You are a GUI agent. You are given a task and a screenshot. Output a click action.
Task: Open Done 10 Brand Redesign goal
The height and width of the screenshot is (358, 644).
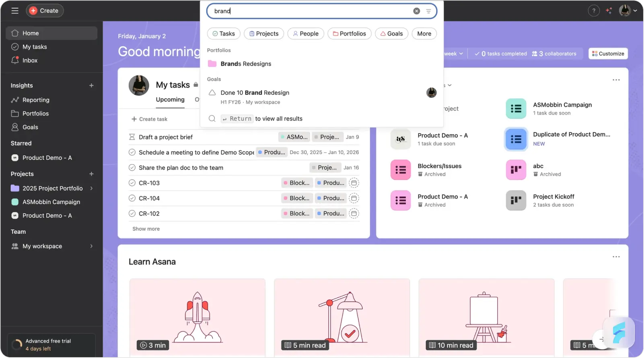pyautogui.click(x=322, y=97)
